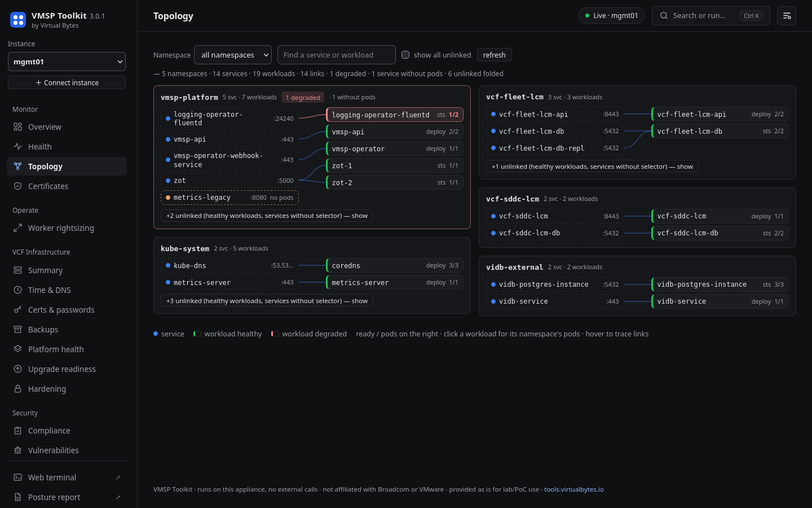Select the vcf-fleet-lcm-db sts workload
Screen dimensions: 812x508
[720, 131]
